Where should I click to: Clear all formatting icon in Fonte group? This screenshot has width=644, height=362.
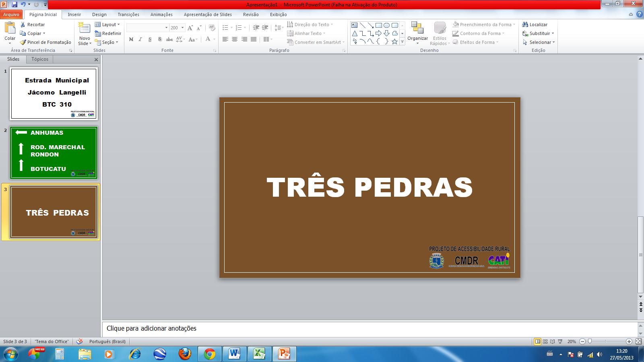pyautogui.click(x=213, y=28)
